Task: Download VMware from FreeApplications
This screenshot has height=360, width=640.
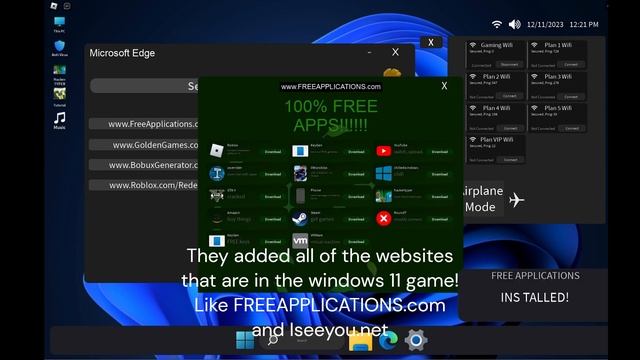Action: (356, 241)
